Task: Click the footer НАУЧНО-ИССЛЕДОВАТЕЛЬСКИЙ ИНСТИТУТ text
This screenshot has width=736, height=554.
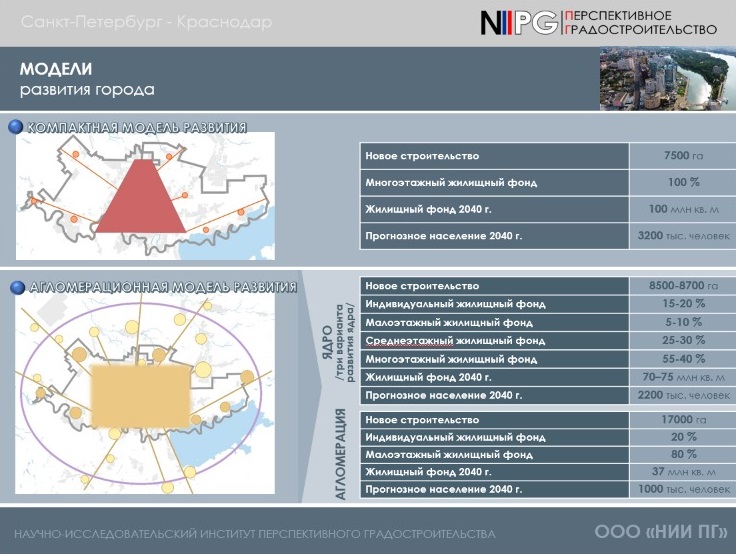Action: pos(255,534)
